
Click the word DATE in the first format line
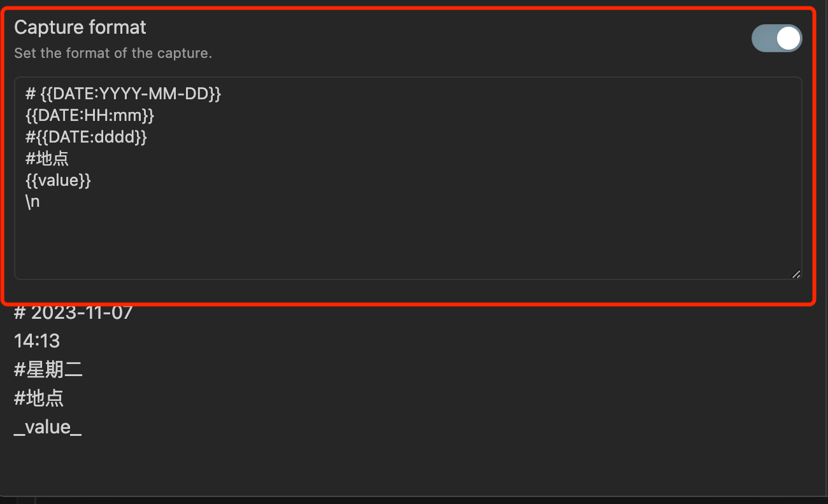[x=69, y=94]
